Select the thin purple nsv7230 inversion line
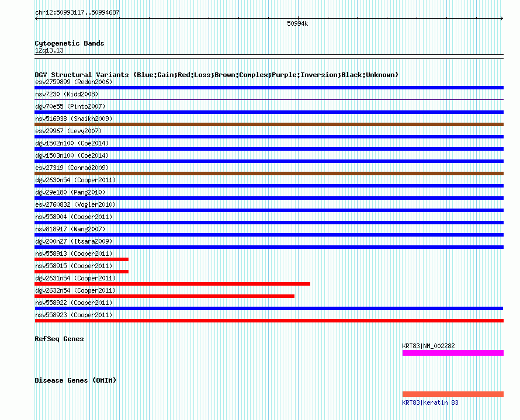This screenshot has width=520, height=420. coord(269,99)
